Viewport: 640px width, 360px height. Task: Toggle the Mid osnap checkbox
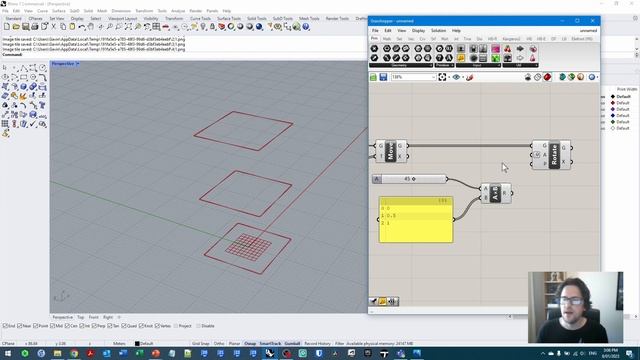point(52,326)
